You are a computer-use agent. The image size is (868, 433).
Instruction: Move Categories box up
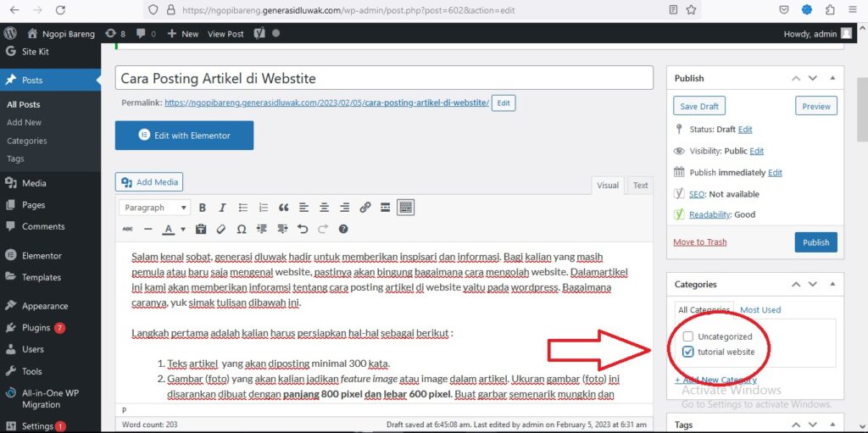click(796, 285)
